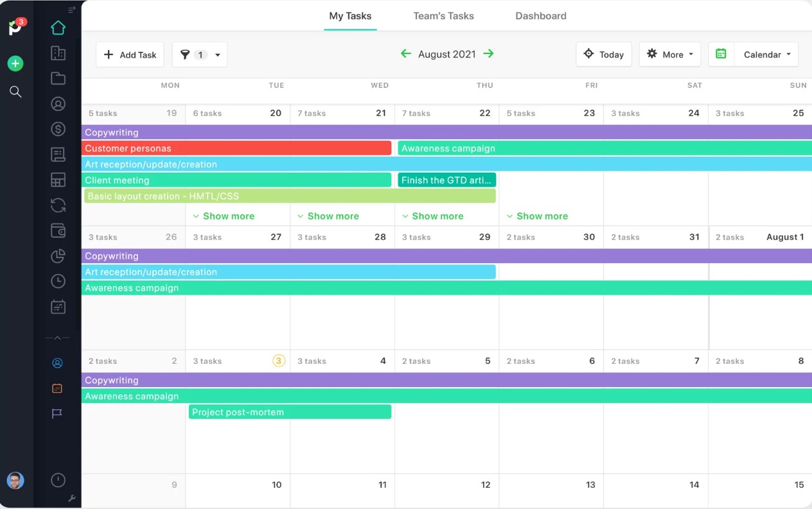Open the Invoices dollar-sign icon

[58, 128]
